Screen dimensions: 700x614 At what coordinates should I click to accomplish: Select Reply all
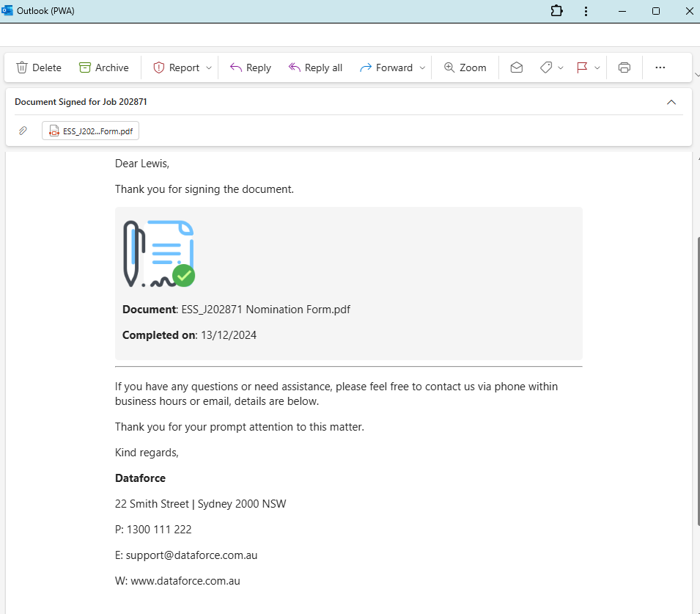click(315, 67)
